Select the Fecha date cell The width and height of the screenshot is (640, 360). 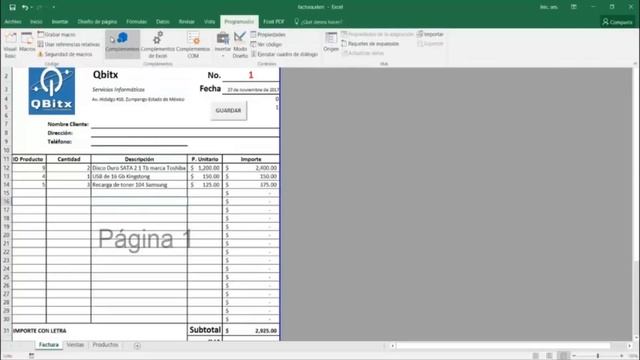pyautogui.click(x=251, y=89)
